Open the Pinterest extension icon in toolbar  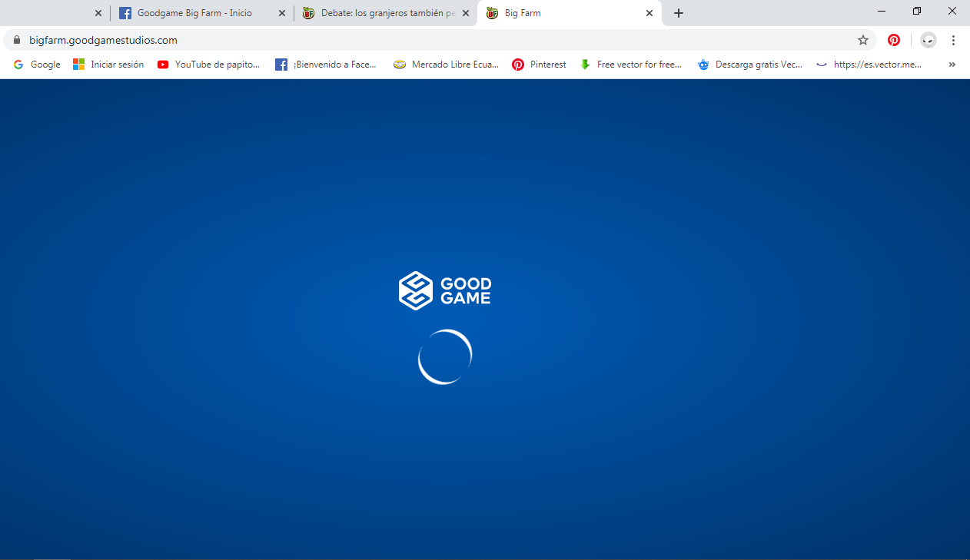click(894, 40)
